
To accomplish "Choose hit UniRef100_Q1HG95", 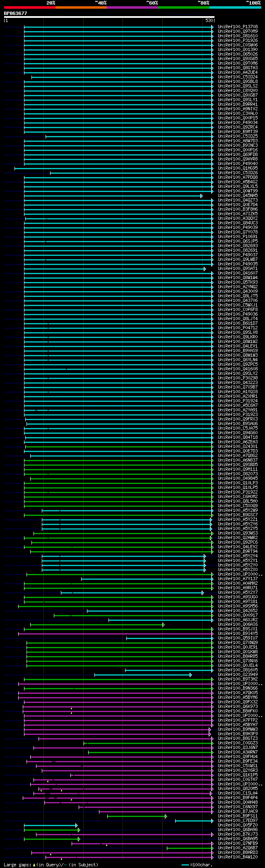I will point(238,168).
